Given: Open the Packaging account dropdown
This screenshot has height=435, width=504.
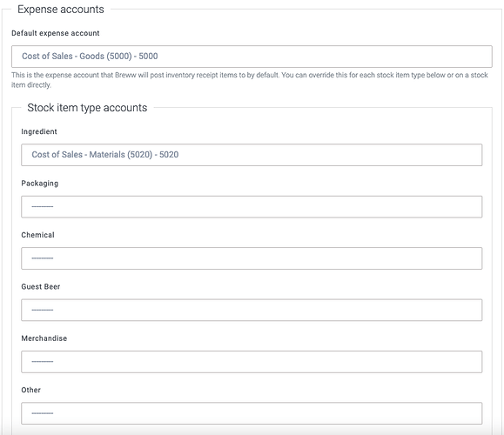Looking at the screenshot, I should (252, 206).
